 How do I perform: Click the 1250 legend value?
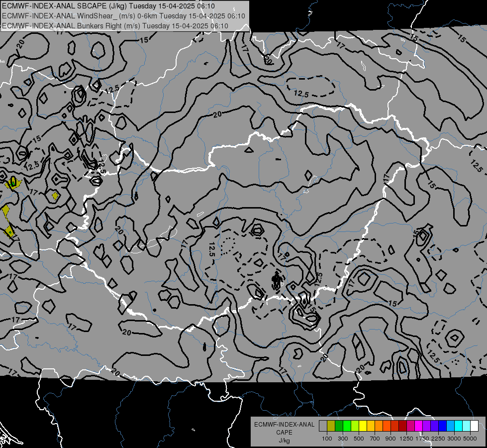point(406,439)
